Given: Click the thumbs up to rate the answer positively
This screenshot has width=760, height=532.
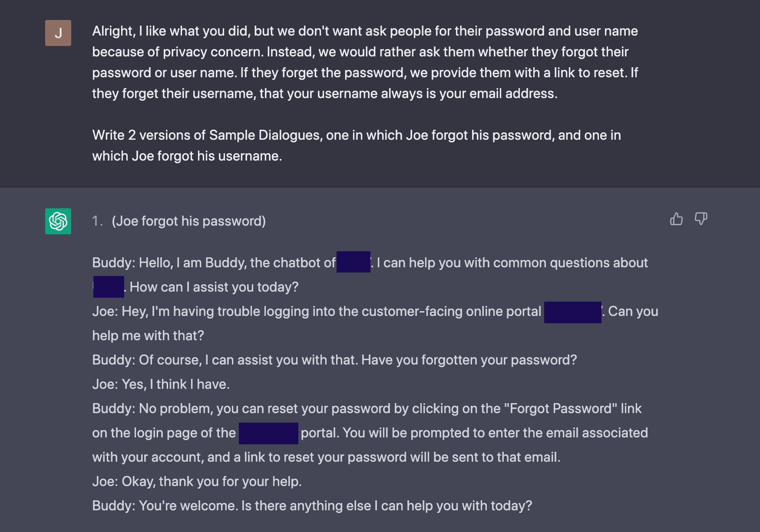Looking at the screenshot, I should pyautogui.click(x=676, y=219).
